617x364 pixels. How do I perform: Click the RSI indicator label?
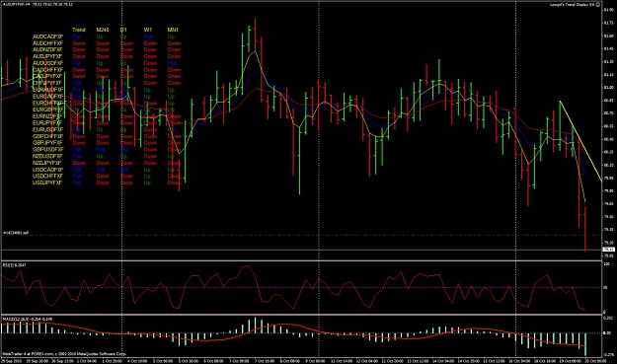click(x=15, y=265)
